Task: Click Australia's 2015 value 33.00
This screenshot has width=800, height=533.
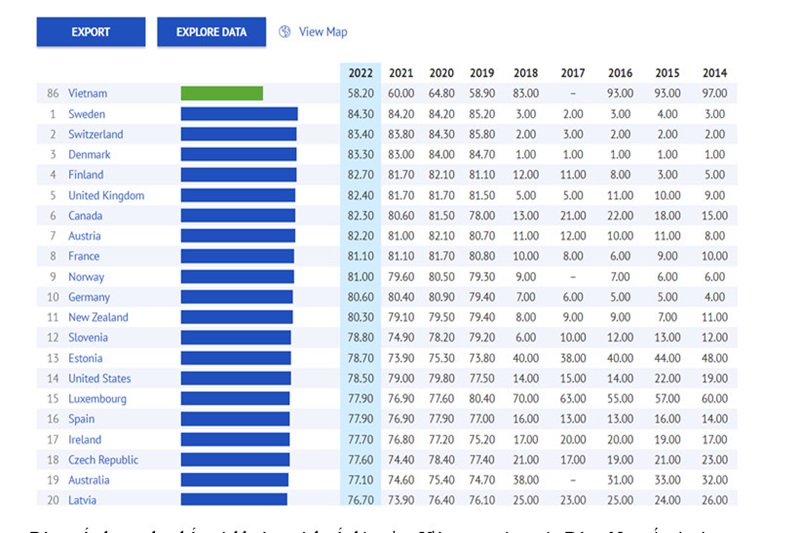Action: point(667,480)
